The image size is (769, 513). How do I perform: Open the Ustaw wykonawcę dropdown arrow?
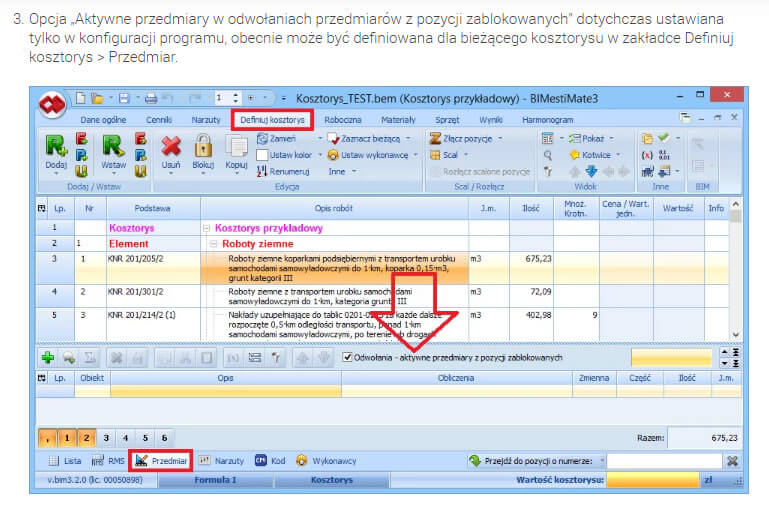point(415,155)
